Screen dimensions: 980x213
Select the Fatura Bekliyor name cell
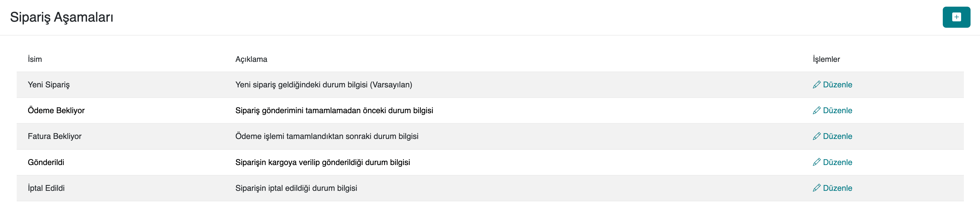coord(54,136)
